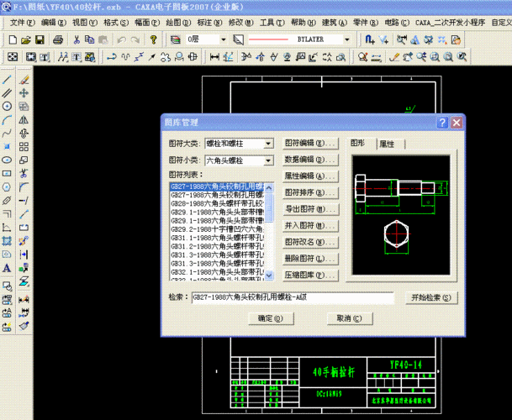Viewport: 512px width, 420px height.
Task: Switch to the 属性 tab
Action: [387, 144]
